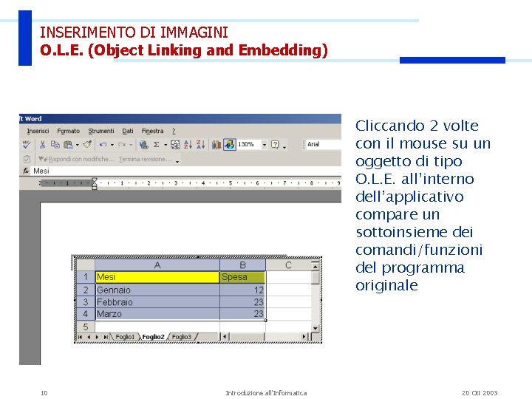The height and width of the screenshot is (399, 532).
Task: Open the Undo history dropdown arrow
Action: coord(112,145)
